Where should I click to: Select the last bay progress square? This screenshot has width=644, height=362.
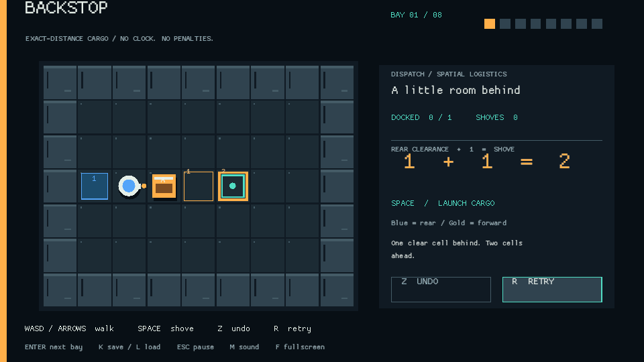coord(597,24)
